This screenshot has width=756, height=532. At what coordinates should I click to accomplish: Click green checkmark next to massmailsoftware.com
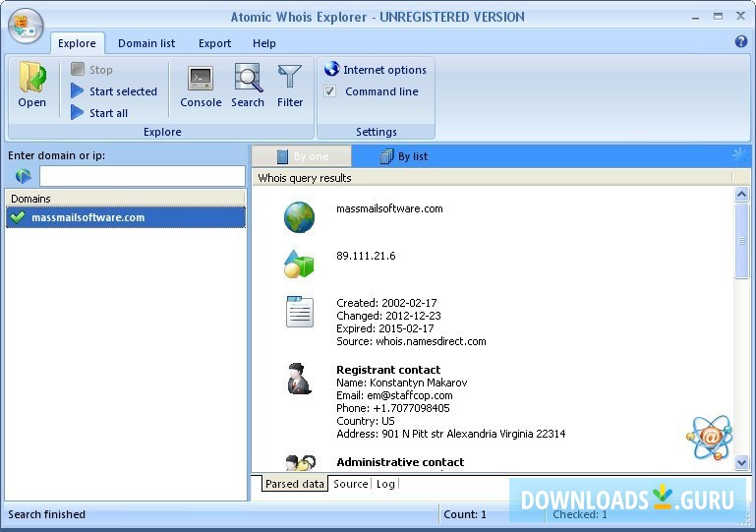[x=18, y=217]
